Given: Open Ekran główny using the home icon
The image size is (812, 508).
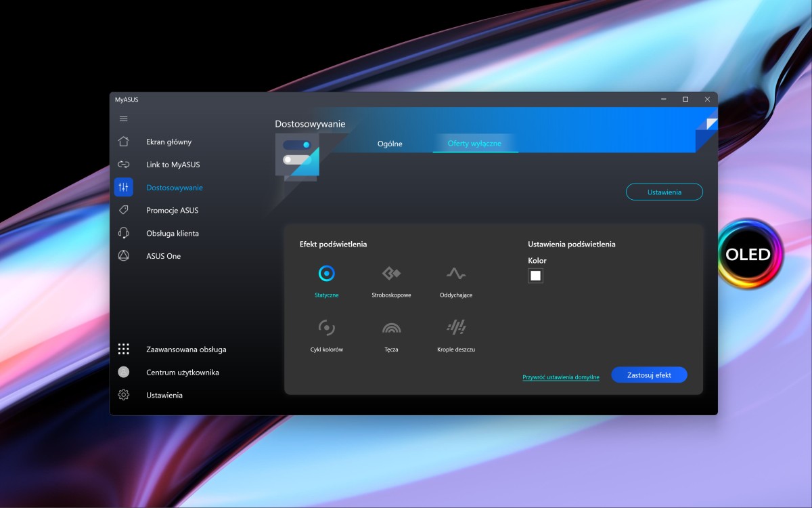Looking at the screenshot, I should pos(124,142).
